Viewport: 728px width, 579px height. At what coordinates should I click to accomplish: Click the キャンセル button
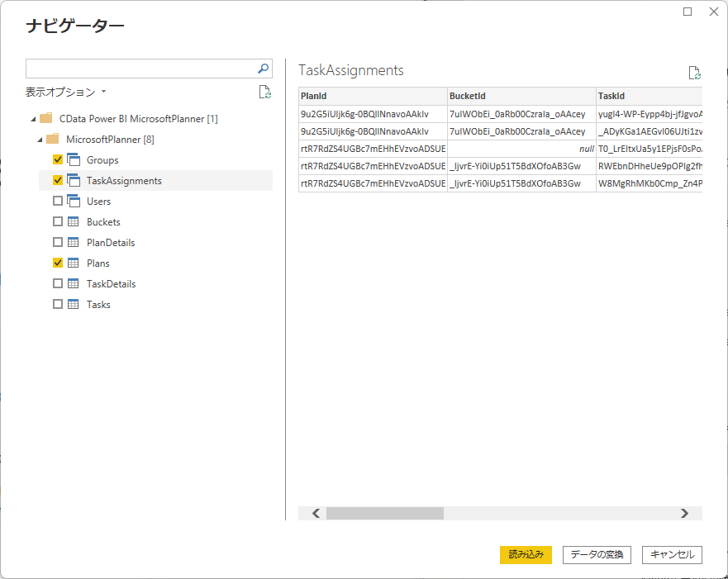coord(672,554)
